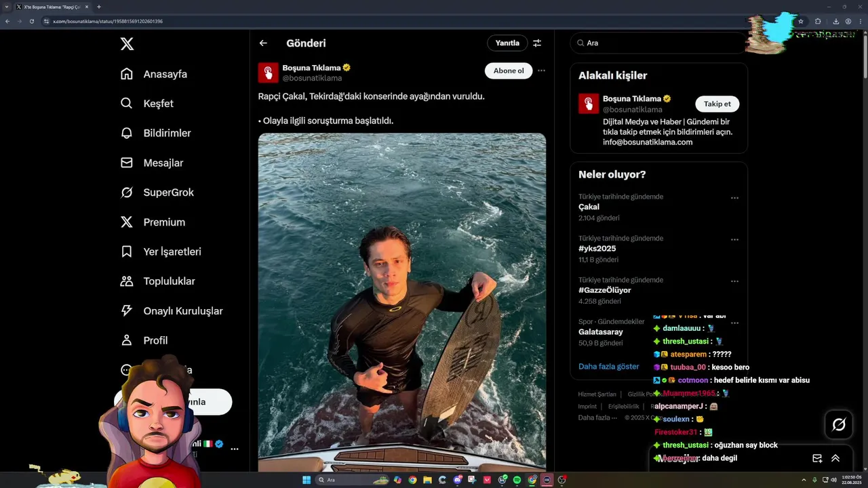The height and width of the screenshot is (488, 868).
Task: Click the Yanıtla reply button
Action: [507, 43]
